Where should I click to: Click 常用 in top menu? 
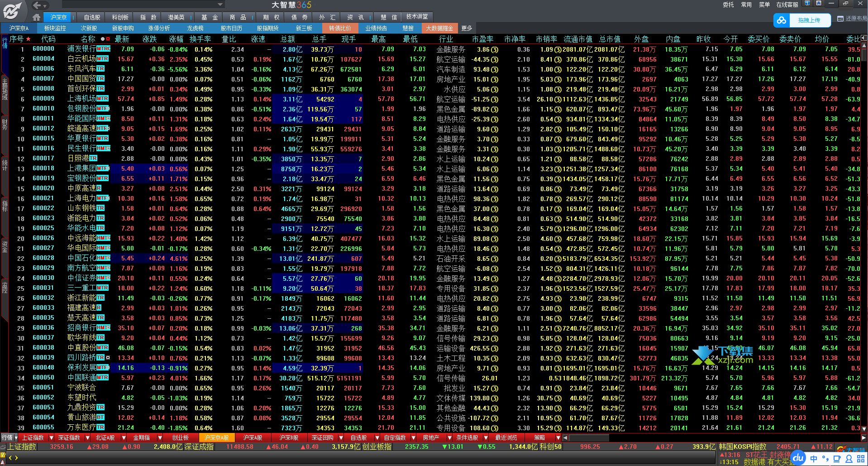click(x=746, y=5)
